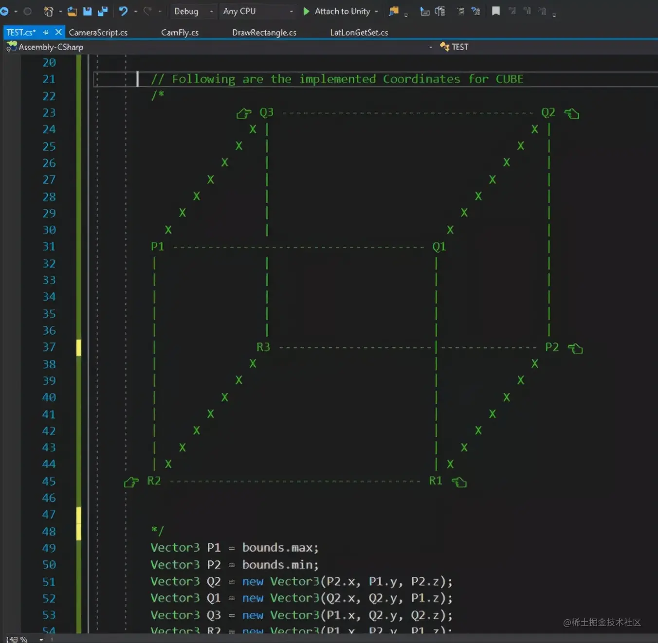Click the Find in Files icon
Image resolution: width=658 pixels, height=644 pixels.
(x=394, y=11)
